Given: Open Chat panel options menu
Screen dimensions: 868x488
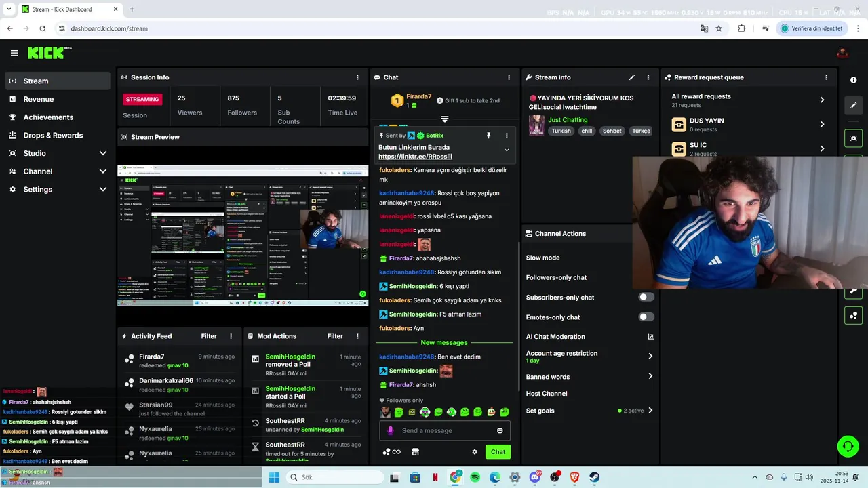Looking at the screenshot, I should click(509, 77).
